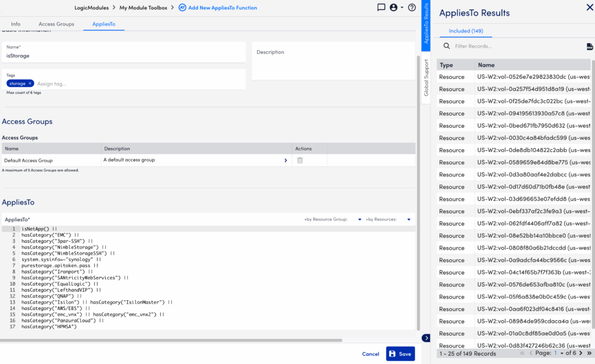Click the feedback chat bubble icon
The image size is (595, 364).
pyautogui.click(x=381, y=7)
